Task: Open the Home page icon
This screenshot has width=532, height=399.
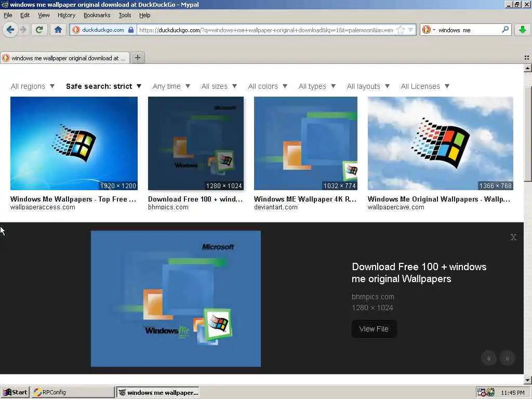Action: pyautogui.click(x=58, y=30)
